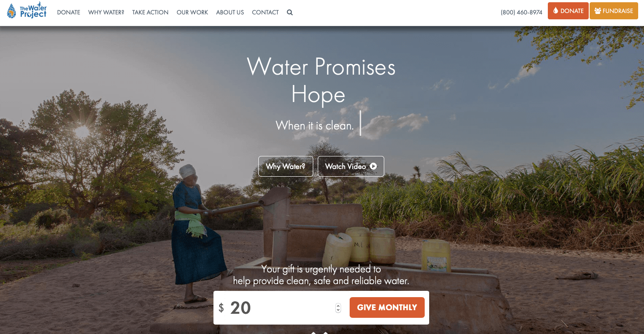Go to the CONTACT page
Viewport: 644px width, 334px height.
265,13
